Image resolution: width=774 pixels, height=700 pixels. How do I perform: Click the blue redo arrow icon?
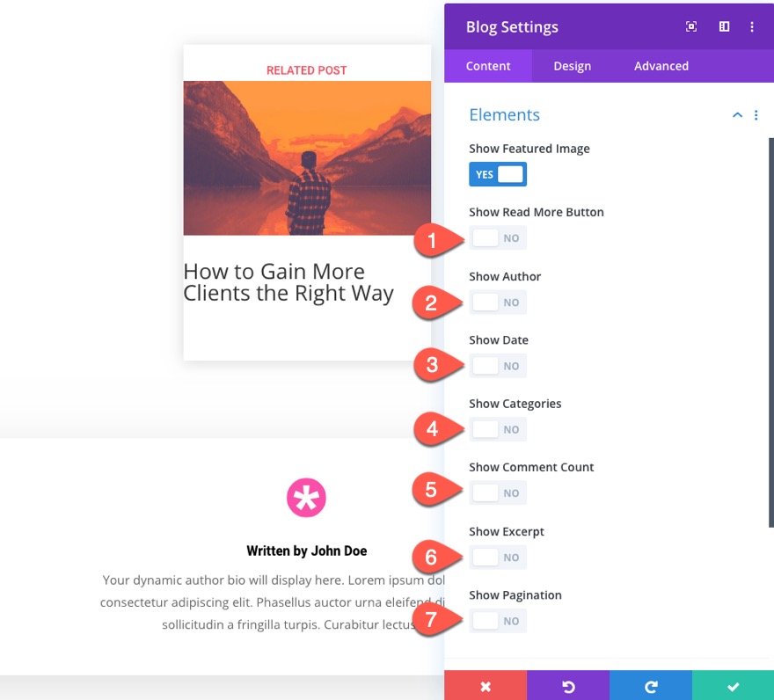pos(651,686)
